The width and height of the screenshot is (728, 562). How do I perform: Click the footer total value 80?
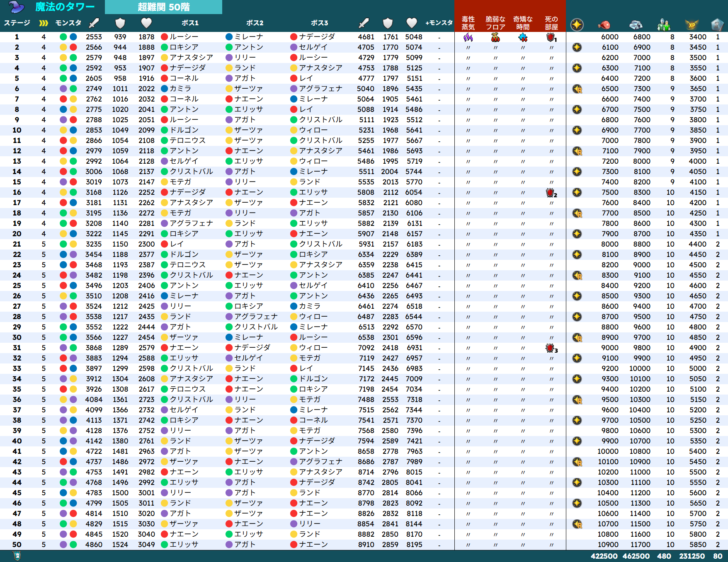[718, 556]
